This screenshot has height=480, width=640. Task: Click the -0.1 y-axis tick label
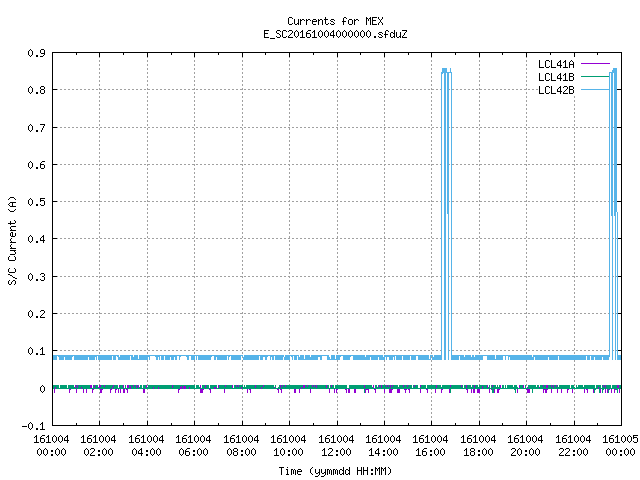(33, 426)
